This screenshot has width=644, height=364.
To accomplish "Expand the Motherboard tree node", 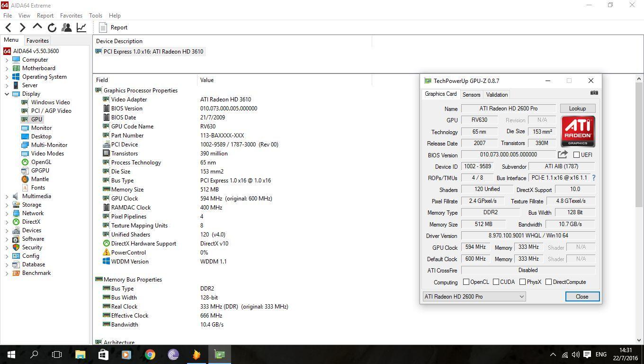I will coord(7,68).
